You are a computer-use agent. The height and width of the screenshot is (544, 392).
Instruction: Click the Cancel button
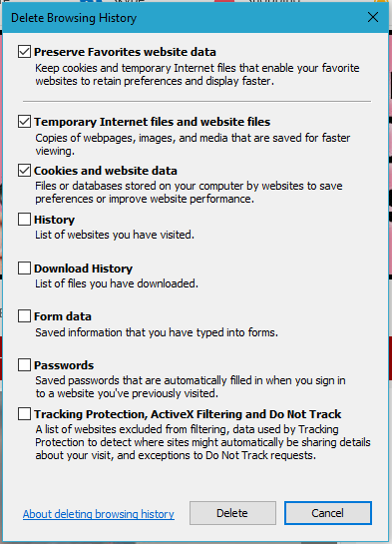pyautogui.click(x=328, y=513)
